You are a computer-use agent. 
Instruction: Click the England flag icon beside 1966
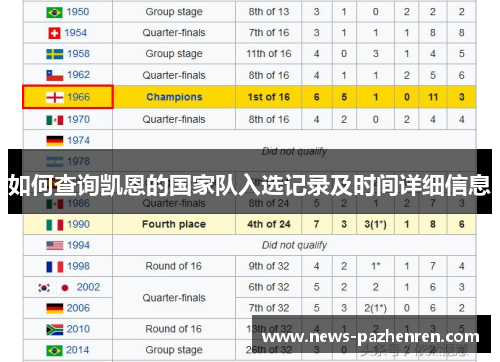pos(54,97)
